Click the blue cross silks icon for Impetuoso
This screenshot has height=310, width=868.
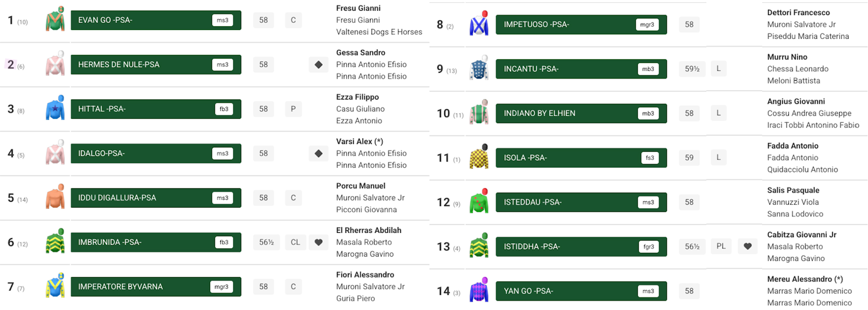479,24
